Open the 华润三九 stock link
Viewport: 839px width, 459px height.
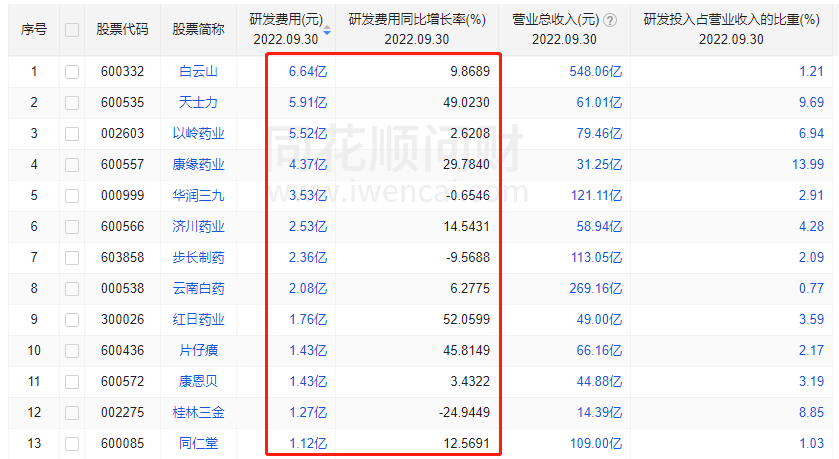click(198, 196)
